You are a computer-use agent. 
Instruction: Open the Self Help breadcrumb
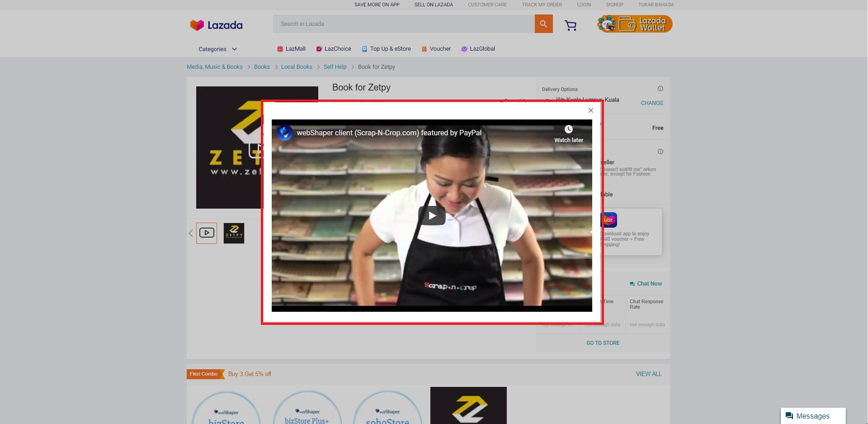(335, 67)
